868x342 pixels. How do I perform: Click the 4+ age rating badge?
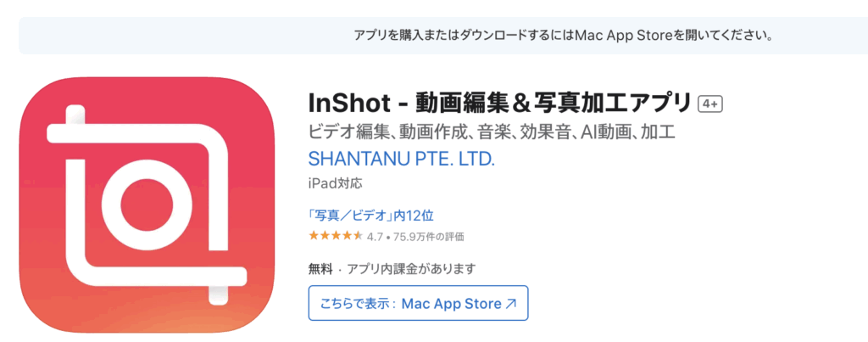point(711,104)
